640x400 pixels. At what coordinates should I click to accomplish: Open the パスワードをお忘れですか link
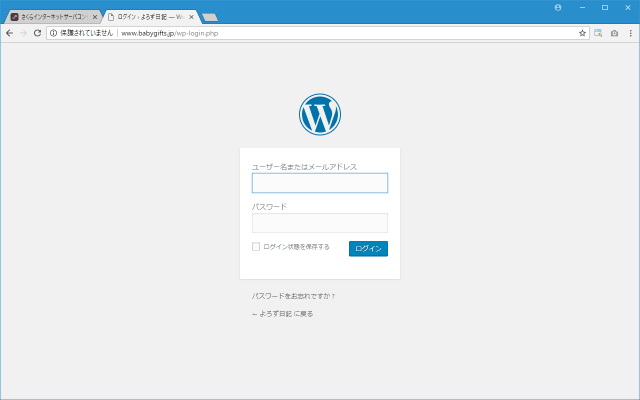point(293,296)
